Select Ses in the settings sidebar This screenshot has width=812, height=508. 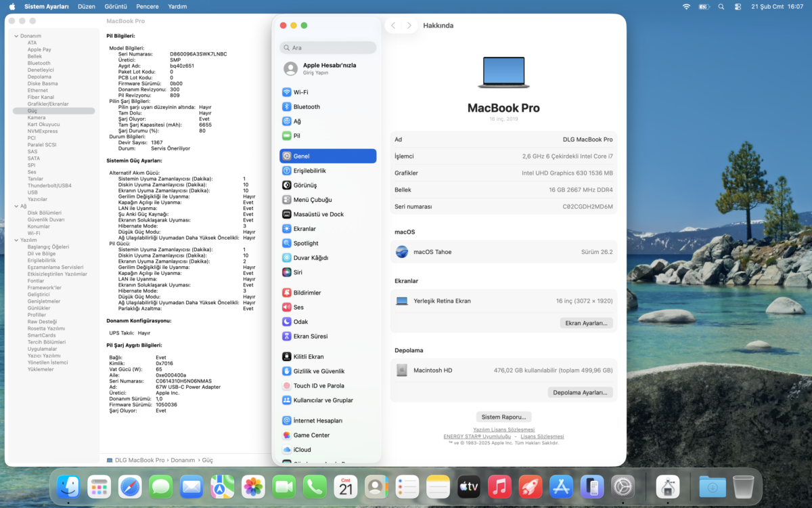pyautogui.click(x=328, y=308)
